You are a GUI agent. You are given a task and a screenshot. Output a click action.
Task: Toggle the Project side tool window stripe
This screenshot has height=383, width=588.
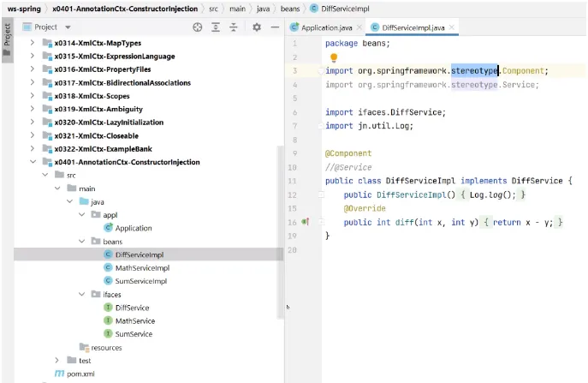7,39
